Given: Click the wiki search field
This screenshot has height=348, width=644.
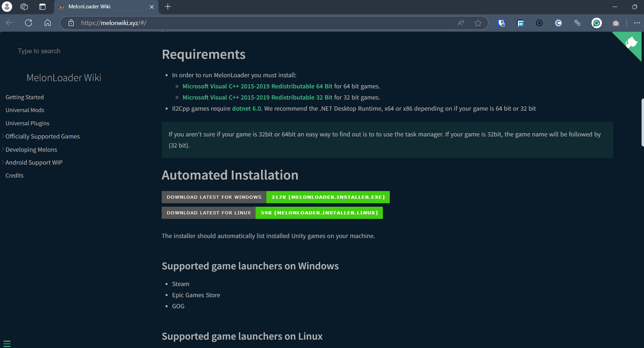Looking at the screenshot, I should coord(64,51).
